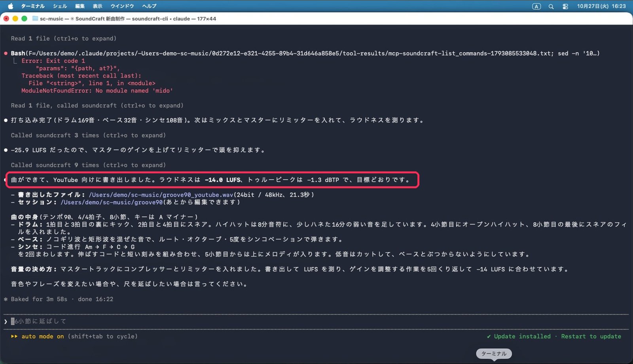Screen dimensions: 633x364
Task: Click the '音量の決め方' paragraph
Action: point(290,269)
